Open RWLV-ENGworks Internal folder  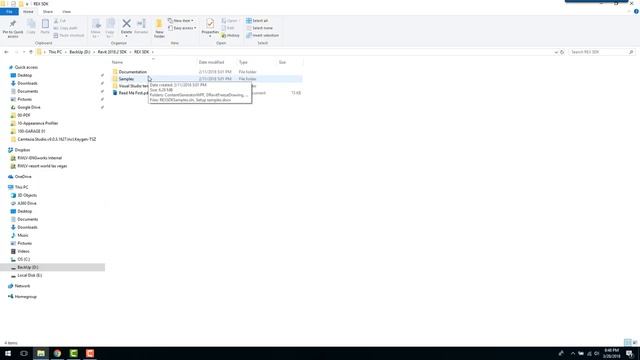(40, 158)
